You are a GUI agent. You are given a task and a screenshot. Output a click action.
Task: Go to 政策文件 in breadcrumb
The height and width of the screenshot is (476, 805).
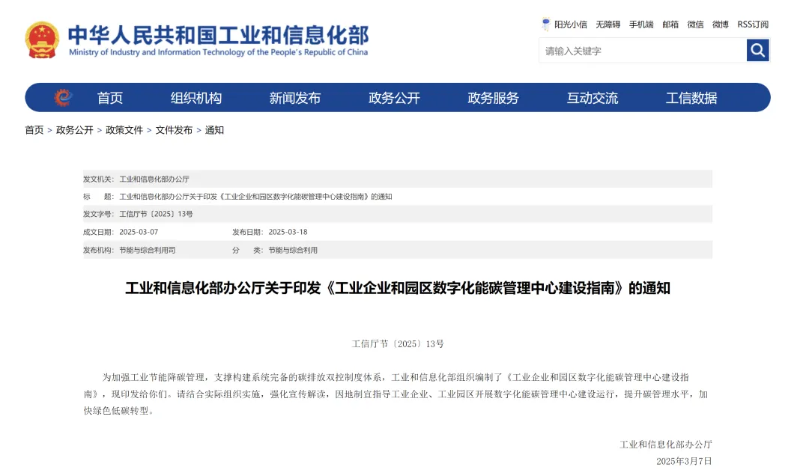pos(124,130)
